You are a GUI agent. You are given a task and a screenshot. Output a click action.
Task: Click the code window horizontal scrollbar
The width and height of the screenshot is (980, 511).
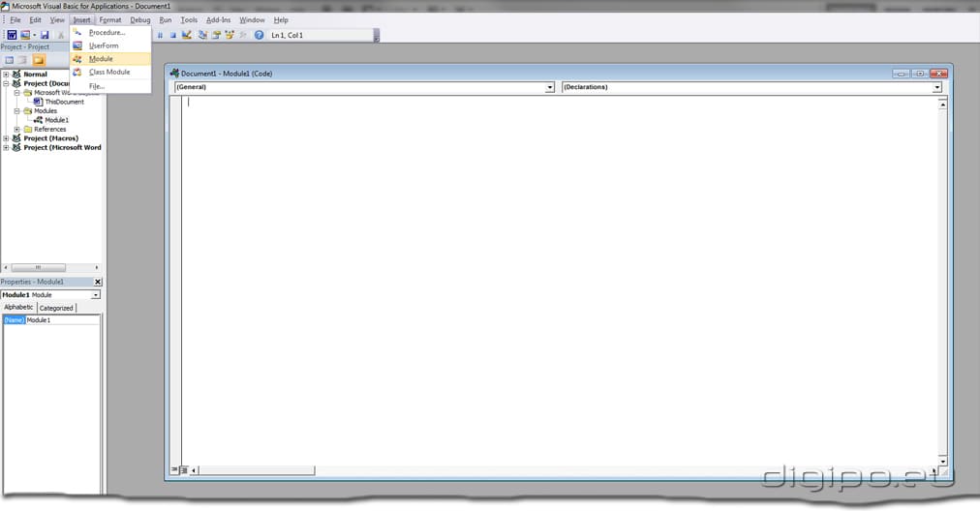tap(257, 469)
